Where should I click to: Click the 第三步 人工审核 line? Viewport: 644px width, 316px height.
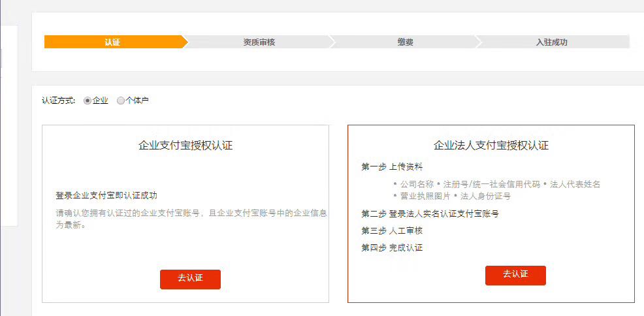pos(392,230)
